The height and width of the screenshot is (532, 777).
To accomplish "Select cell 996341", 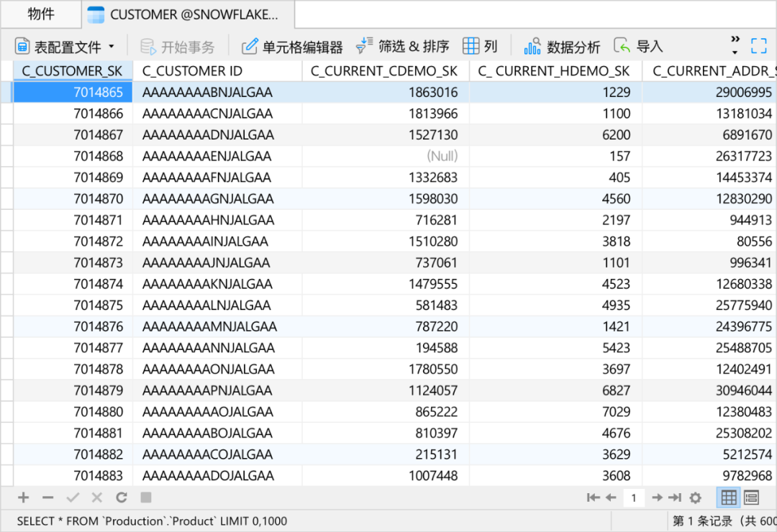I will point(709,262).
